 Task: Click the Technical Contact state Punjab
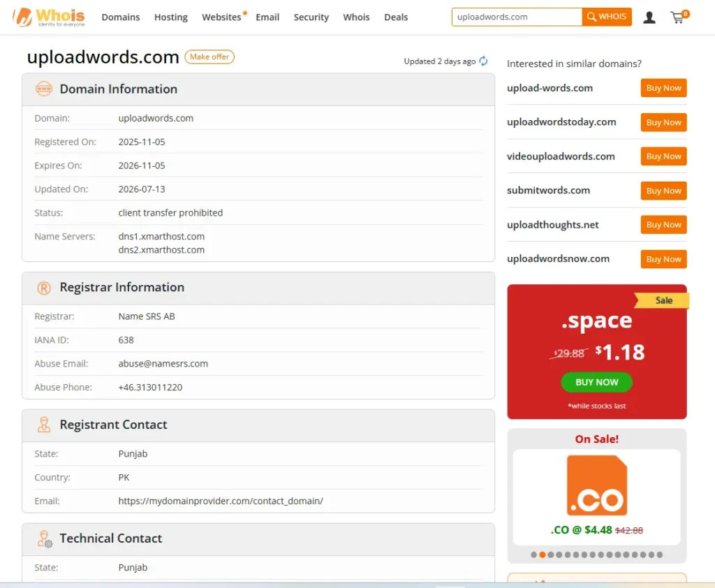[133, 568]
